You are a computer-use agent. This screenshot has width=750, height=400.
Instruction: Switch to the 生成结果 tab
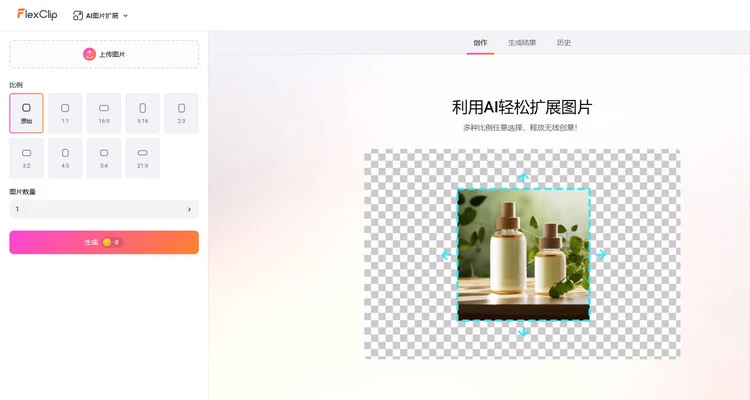522,43
